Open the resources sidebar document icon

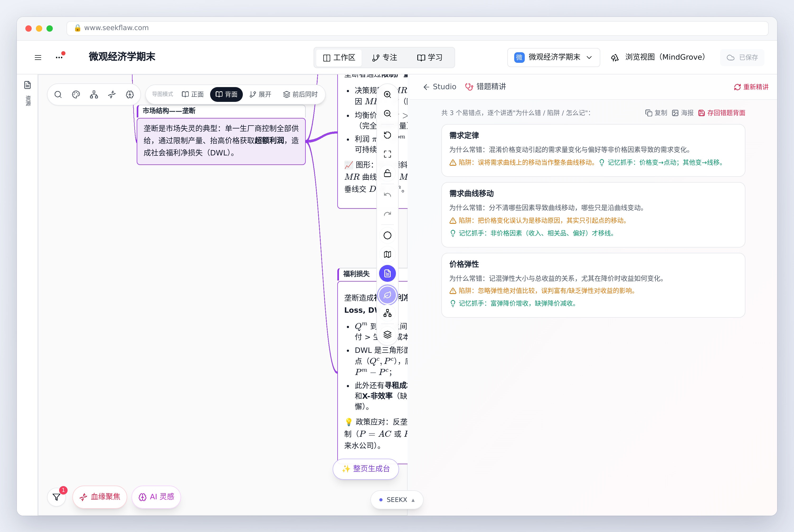tap(28, 85)
